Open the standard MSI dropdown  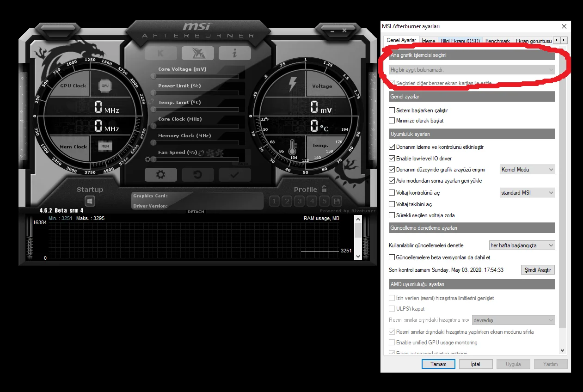[x=528, y=193]
